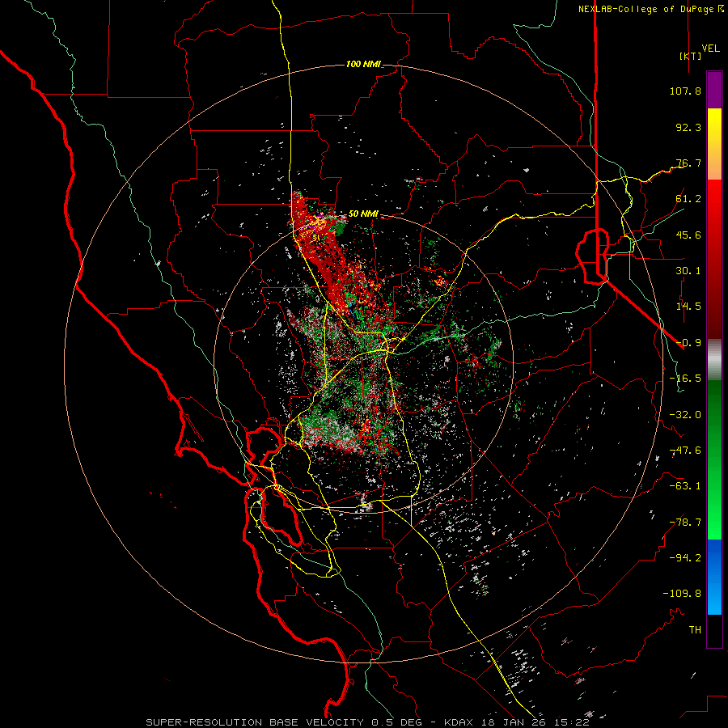The image size is (728, 728).
Task: Click the -32.0 velocity scale value
Action: (x=685, y=415)
